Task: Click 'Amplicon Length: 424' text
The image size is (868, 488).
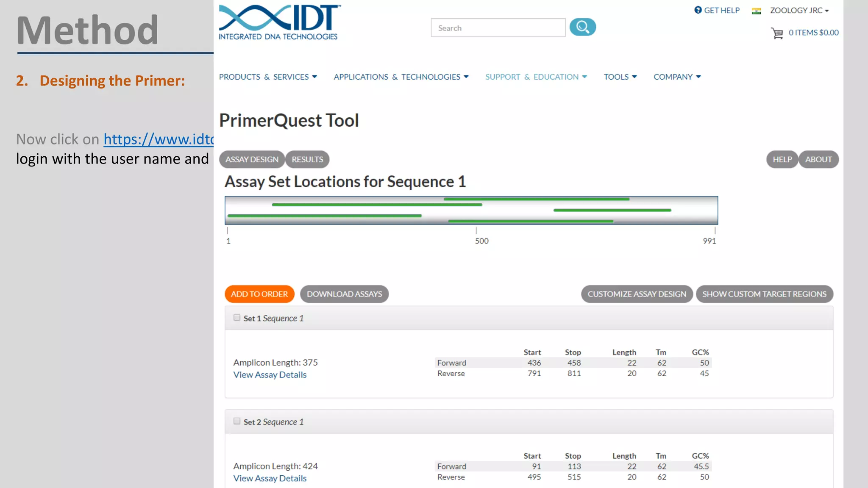Action: pos(275,466)
